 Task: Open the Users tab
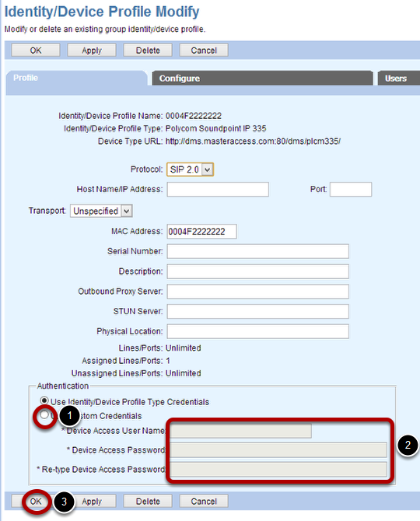[x=399, y=79]
